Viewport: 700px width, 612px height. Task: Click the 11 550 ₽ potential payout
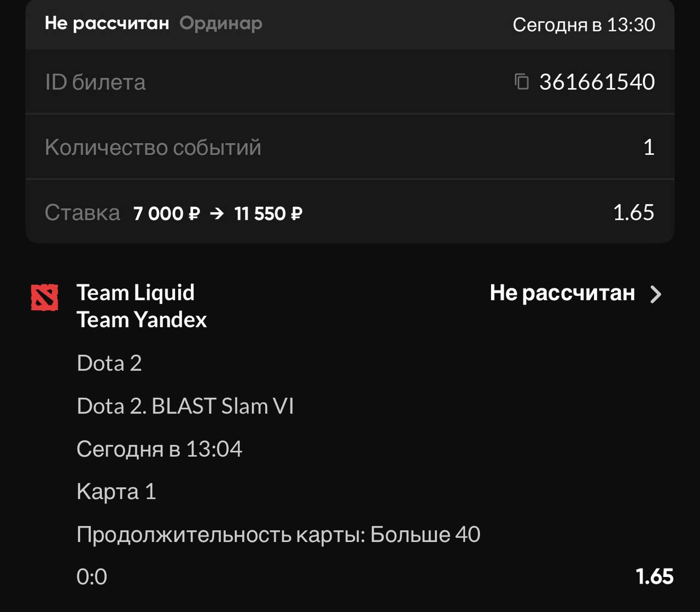pos(268,213)
